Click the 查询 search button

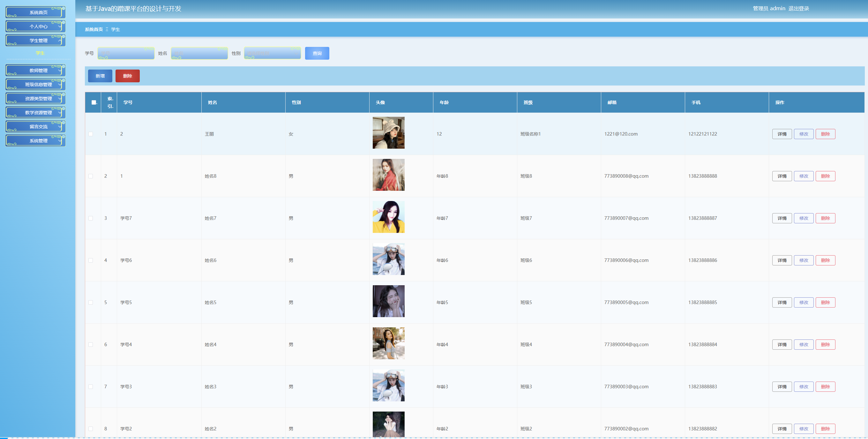click(317, 53)
